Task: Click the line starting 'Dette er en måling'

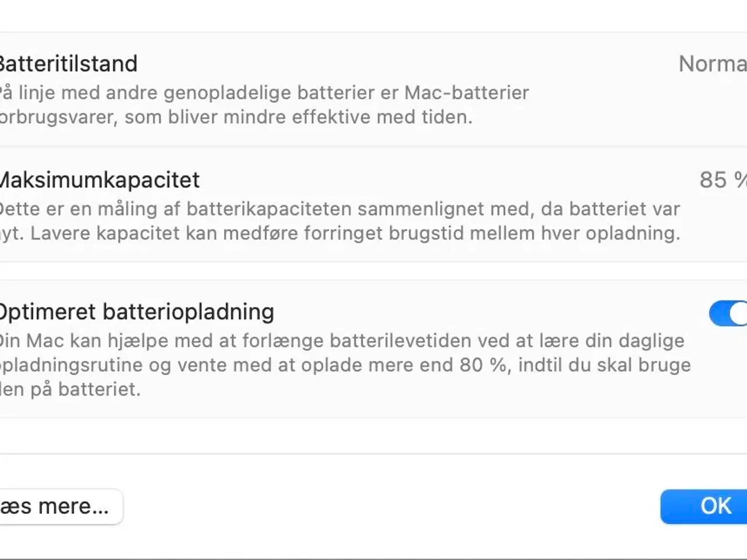Action: click(x=338, y=209)
